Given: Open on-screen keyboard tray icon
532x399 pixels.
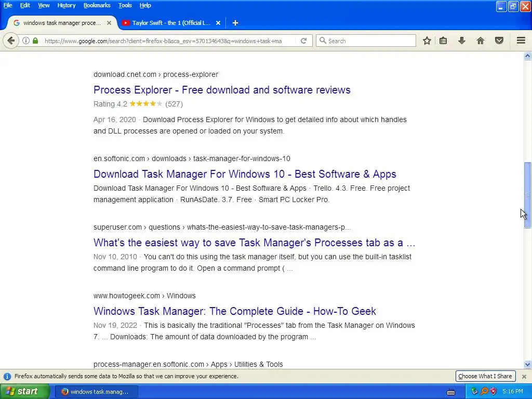Looking at the screenshot, I should coord(451,392).
